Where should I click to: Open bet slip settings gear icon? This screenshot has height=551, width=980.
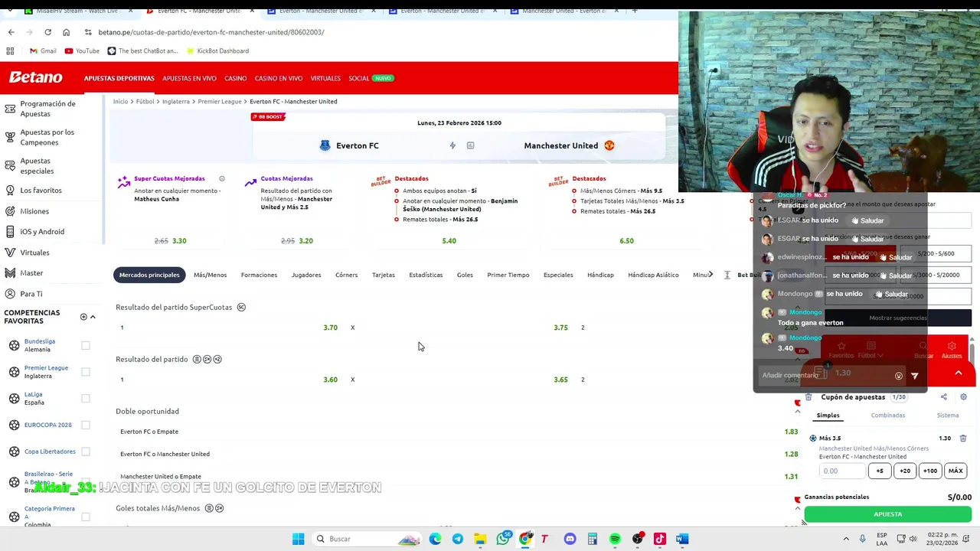pyautogui.click(x=963, y=397)
